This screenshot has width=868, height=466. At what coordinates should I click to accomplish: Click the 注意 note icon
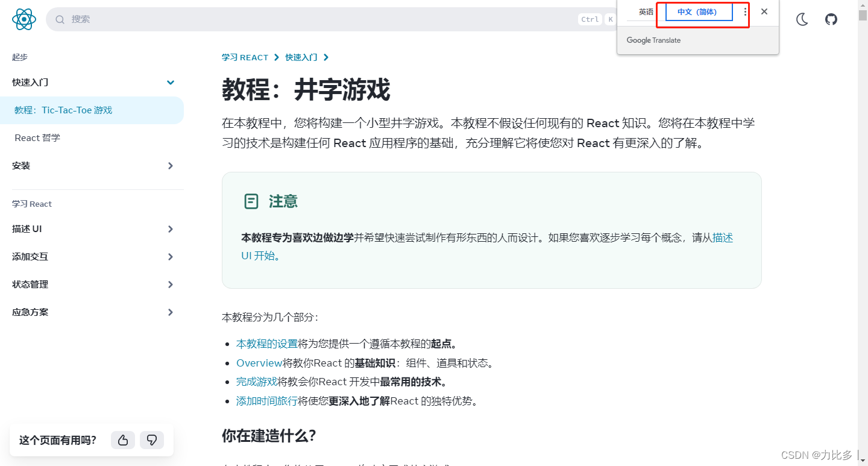pos(251,201)
